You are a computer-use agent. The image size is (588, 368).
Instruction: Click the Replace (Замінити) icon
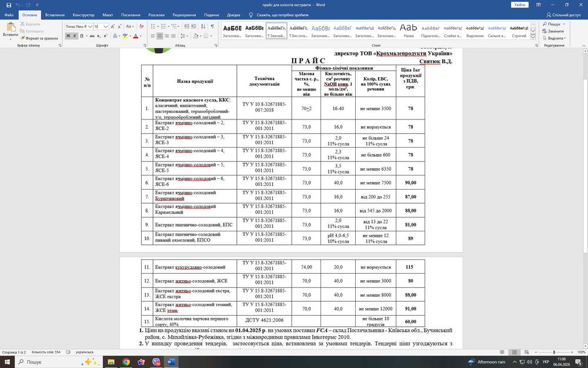(553, 31)
